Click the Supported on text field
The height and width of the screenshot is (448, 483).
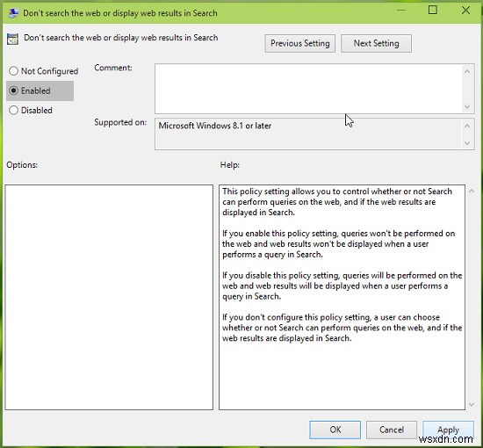[308, 134]
